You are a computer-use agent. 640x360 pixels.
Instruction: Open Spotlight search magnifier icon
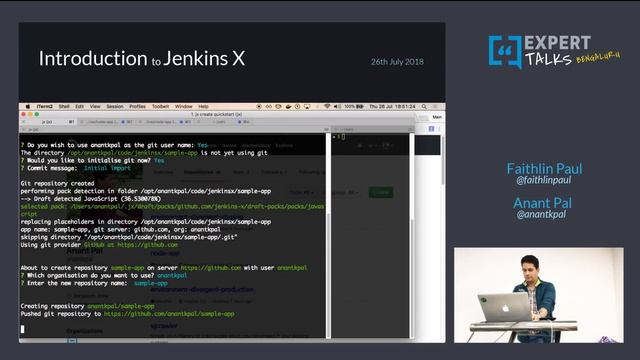(x=424, y=107)
